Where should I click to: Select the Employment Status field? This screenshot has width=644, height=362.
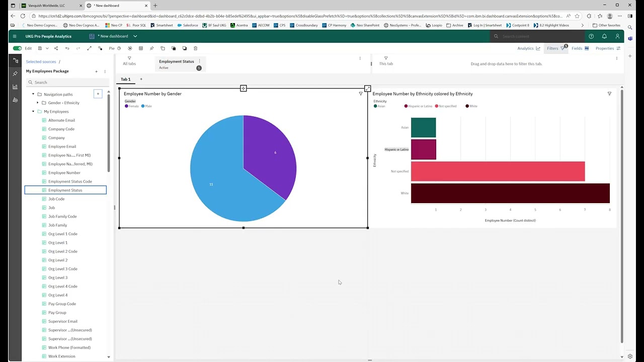click(65, 190)
